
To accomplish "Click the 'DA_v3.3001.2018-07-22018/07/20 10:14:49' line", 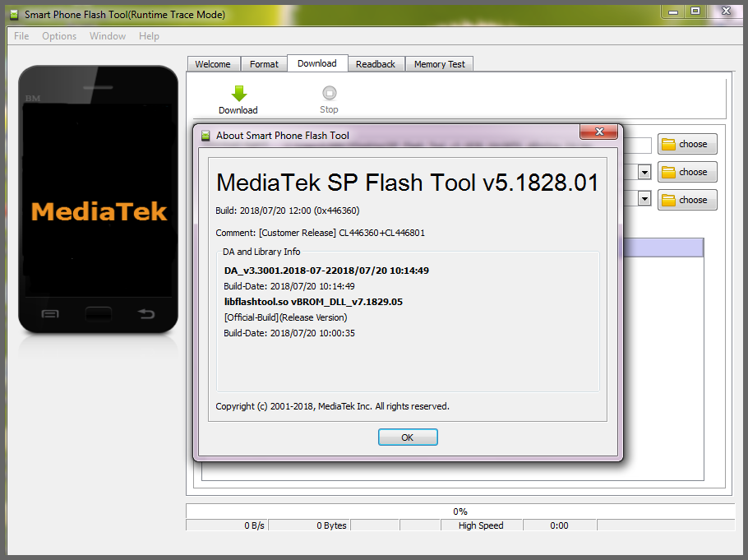I will [x=326, y=271].
